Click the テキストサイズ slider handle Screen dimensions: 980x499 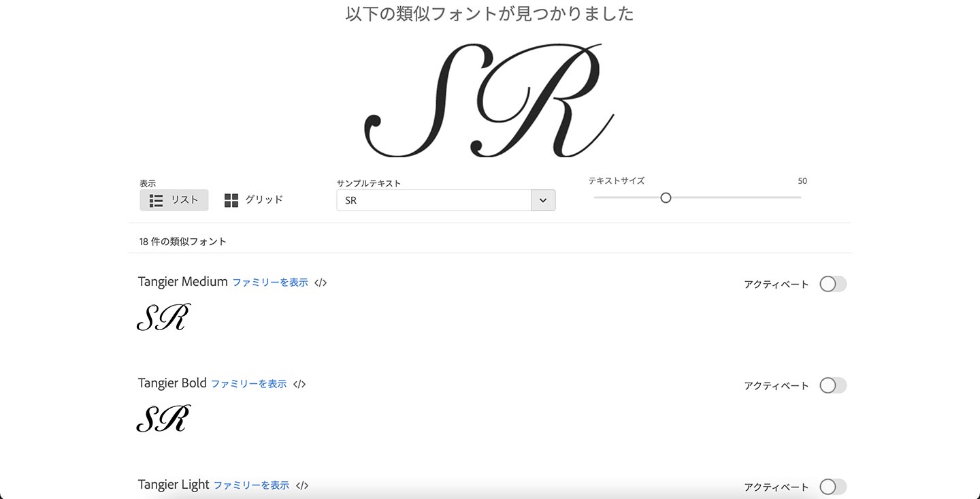(x=666, y=197)
